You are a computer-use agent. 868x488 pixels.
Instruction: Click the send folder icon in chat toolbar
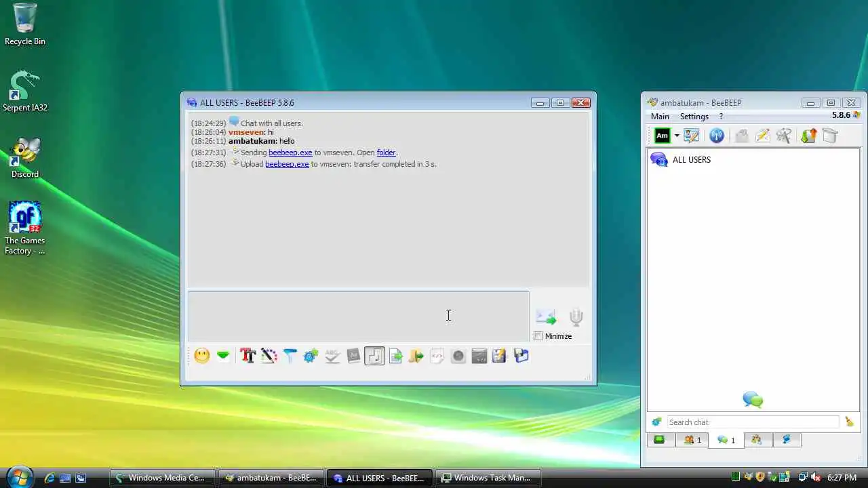tap(416, 356)
